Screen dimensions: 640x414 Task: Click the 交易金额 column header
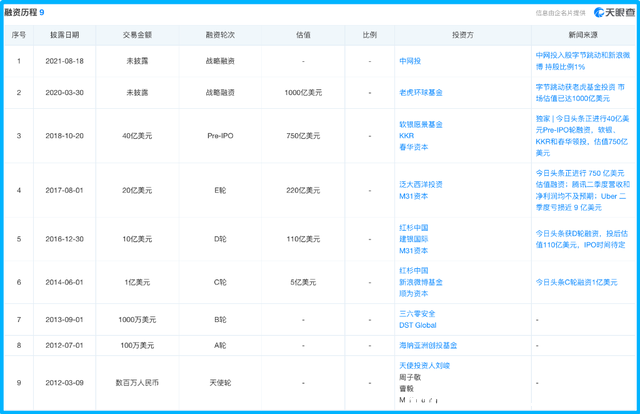[x=137, y=35]
